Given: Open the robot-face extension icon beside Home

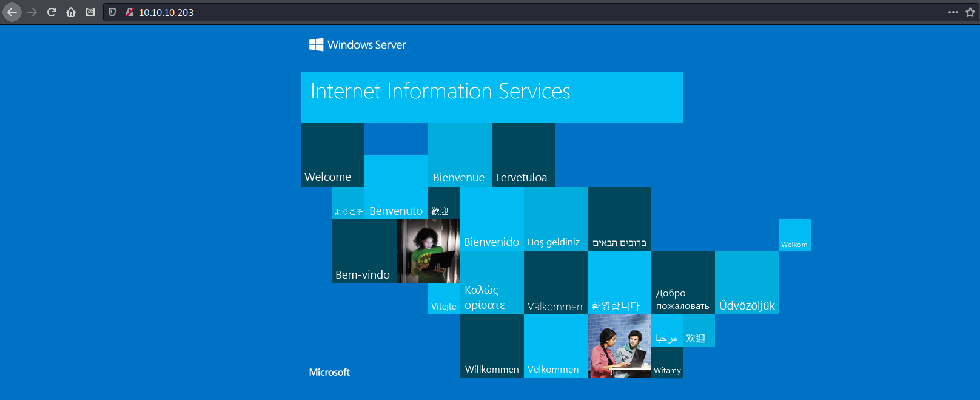Looking at the screenshot, I should click(90, 12).
